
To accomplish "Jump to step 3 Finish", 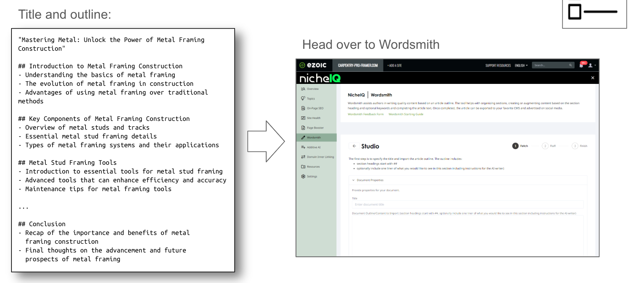I will click(x=580, y=146).
